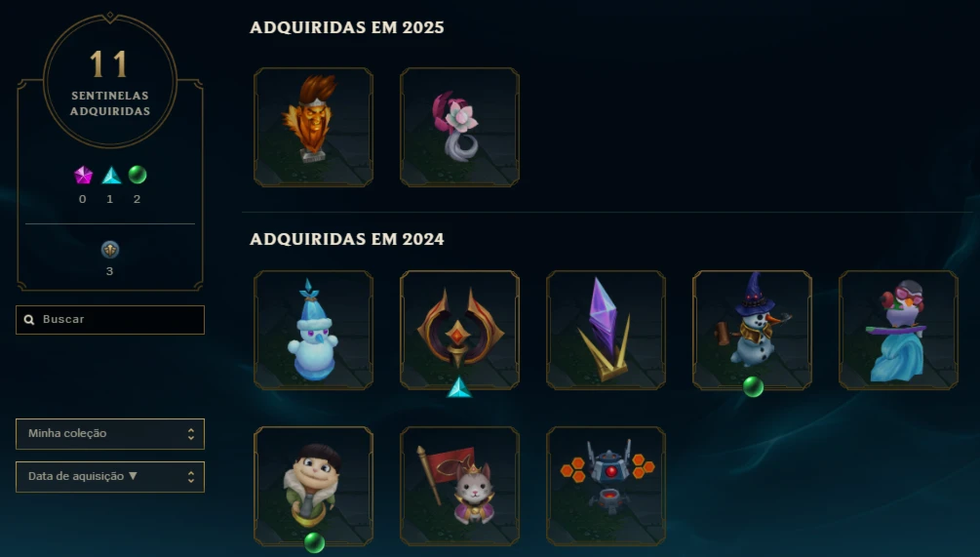Open the Minha coleção dropdown
Viewport: 980px width, 557px height.
pyautogui.click(x=110, y=434)
